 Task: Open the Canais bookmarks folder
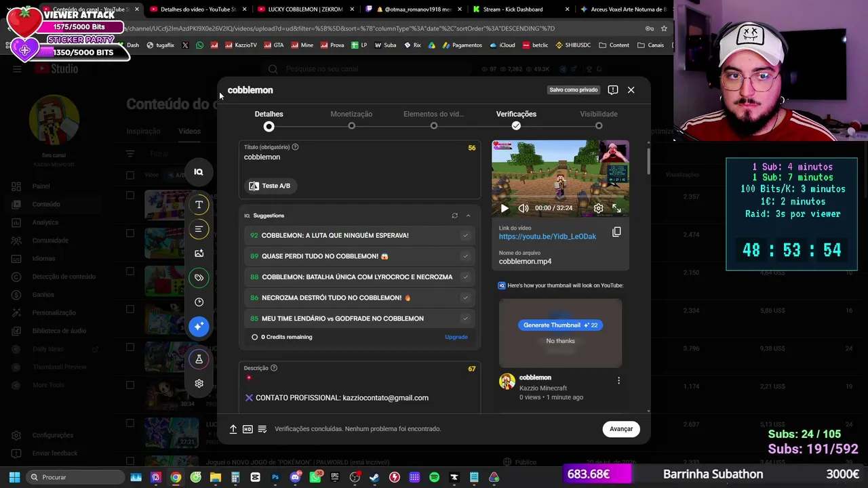coord(651,45)
